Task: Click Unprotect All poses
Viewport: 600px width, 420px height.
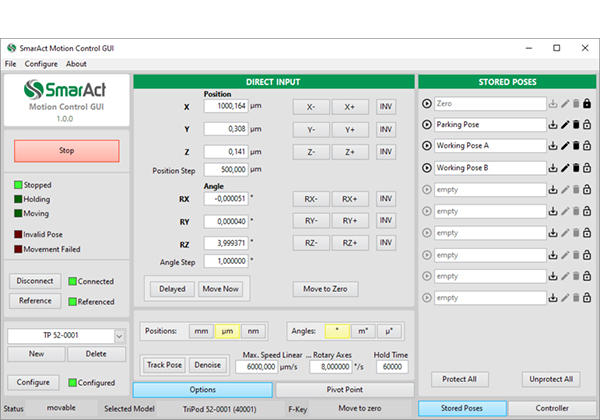Action: (551, 379)
